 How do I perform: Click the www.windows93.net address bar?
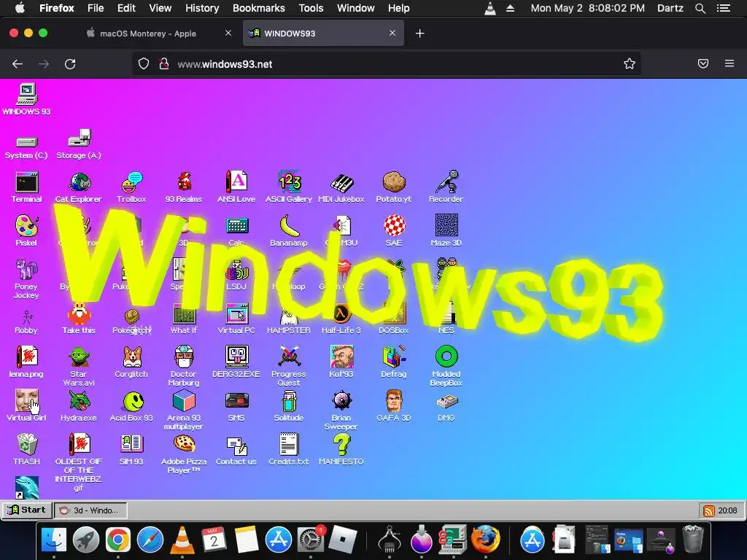point(386,64)
